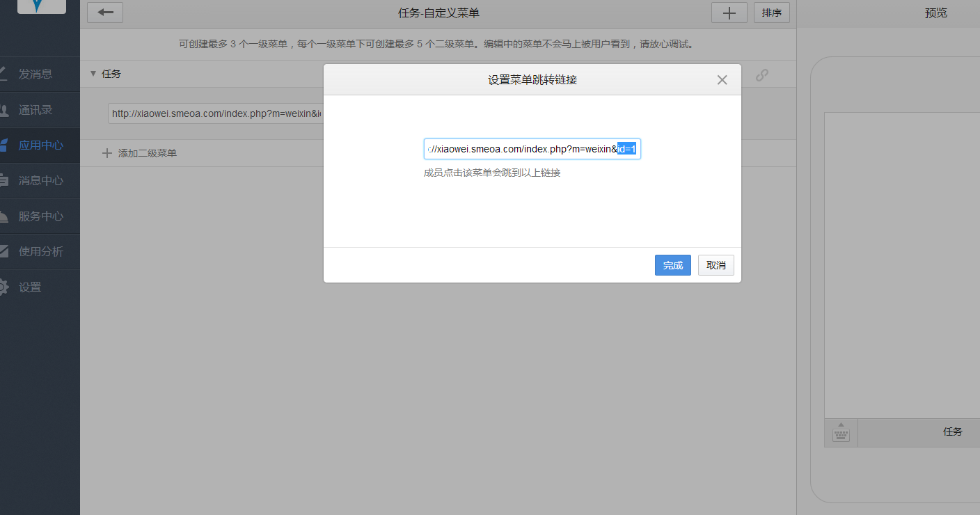The height and width of the screenshot is (515, 980).
Task: Add a submenu via 添加二级菜单
Action: (147, 153)
